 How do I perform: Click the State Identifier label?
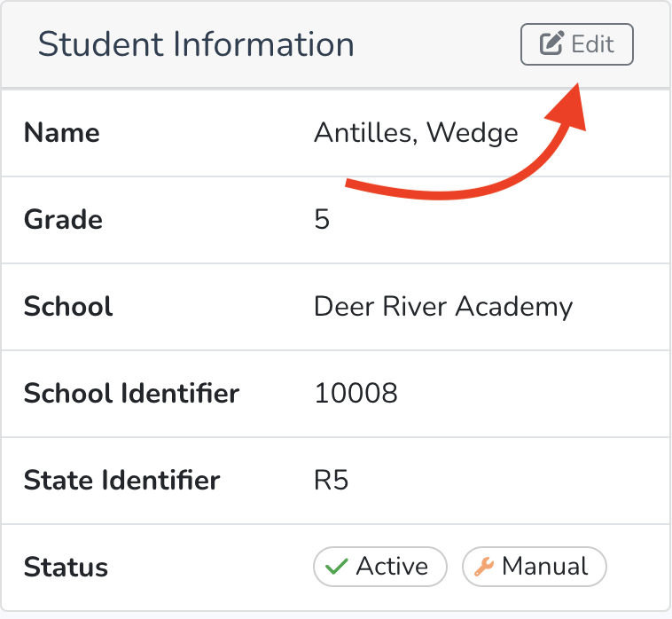click(x=121, y=480)
